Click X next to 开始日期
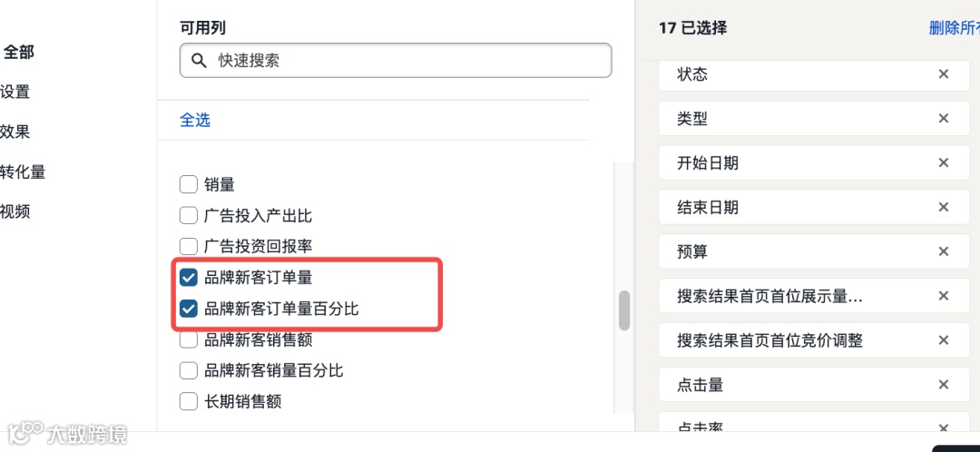980x452 pixels. tap(943, 163)
